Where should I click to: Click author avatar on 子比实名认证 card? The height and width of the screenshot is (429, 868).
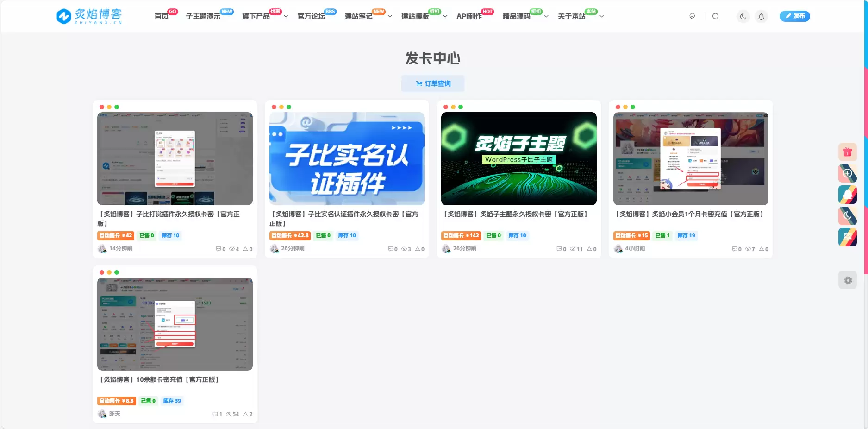click(275, 249)
